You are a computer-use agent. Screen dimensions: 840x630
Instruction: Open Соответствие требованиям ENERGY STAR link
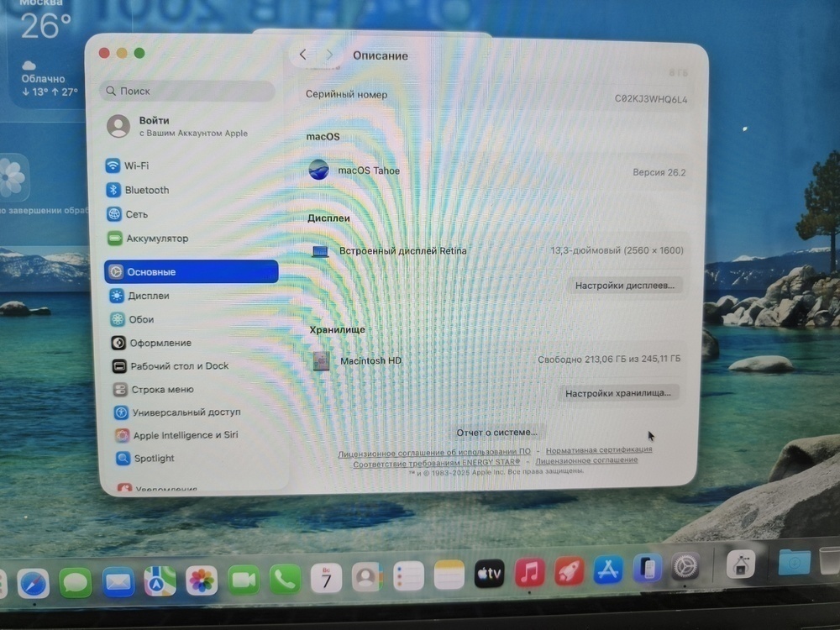point(437,464)
